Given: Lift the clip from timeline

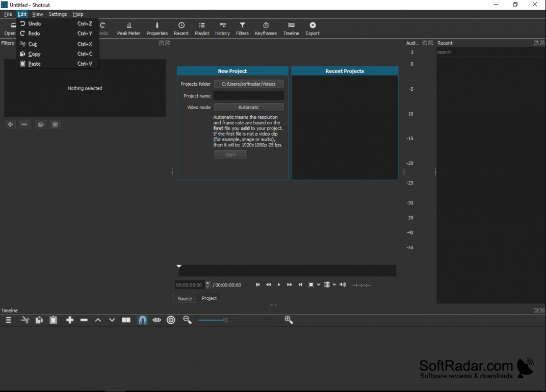Looking at the screenshot, I should click(x=98, y=320).
